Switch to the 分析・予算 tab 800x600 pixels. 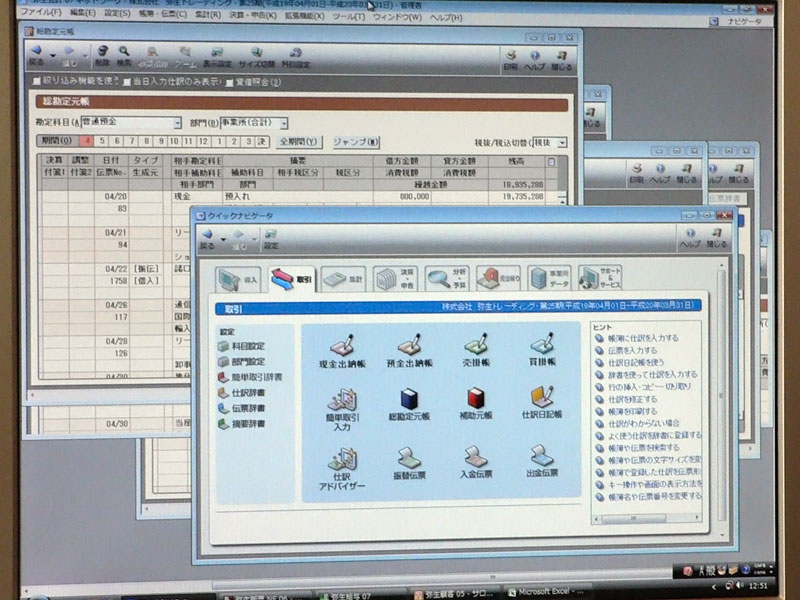click(x=447, y=278)
